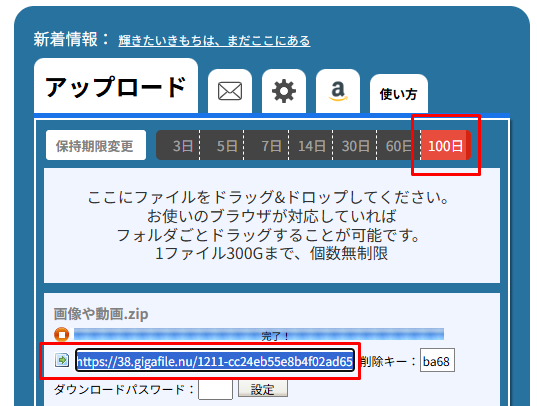The height and width of the screenshot is (406, 537).
Task: Click the drag and drop file area
Action: 272,225
